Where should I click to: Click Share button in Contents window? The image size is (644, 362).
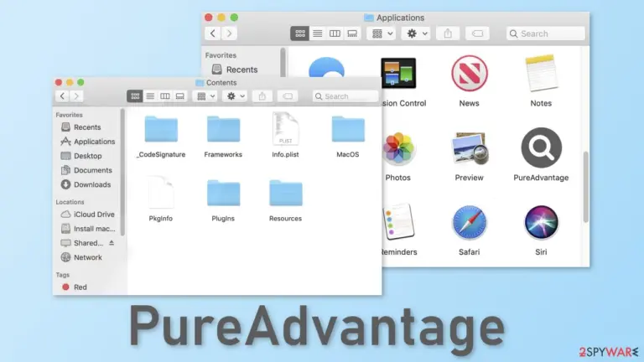(x=262, y=96)
